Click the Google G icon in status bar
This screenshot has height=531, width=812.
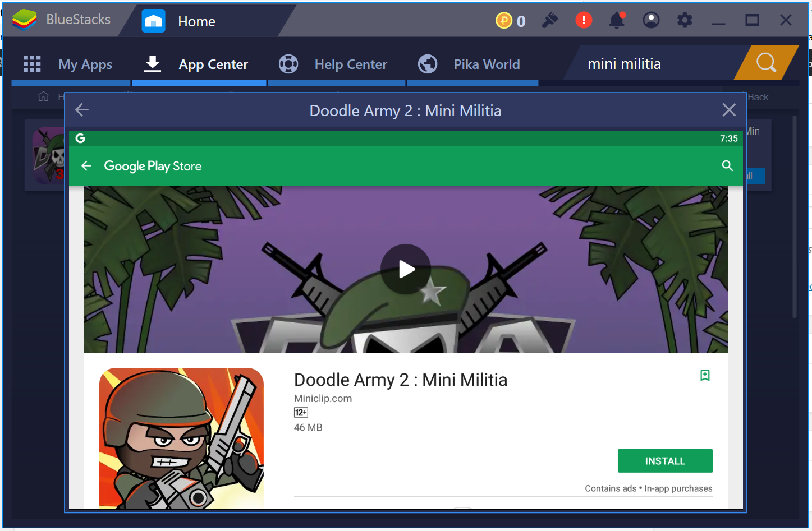80,138
